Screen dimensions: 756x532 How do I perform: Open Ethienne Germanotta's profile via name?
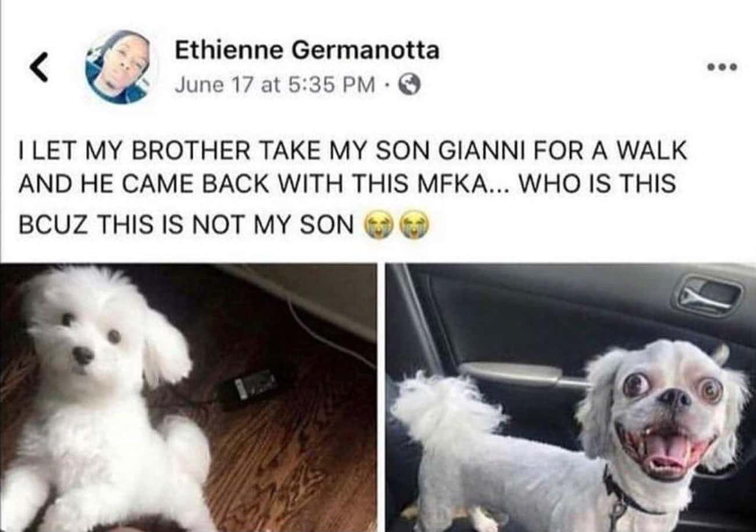point(307,51)
